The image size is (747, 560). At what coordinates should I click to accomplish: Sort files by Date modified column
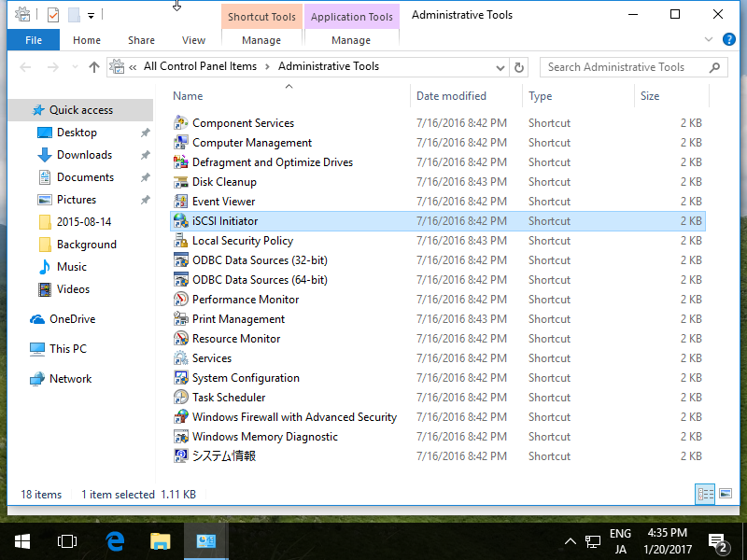(x=451, y=96)
